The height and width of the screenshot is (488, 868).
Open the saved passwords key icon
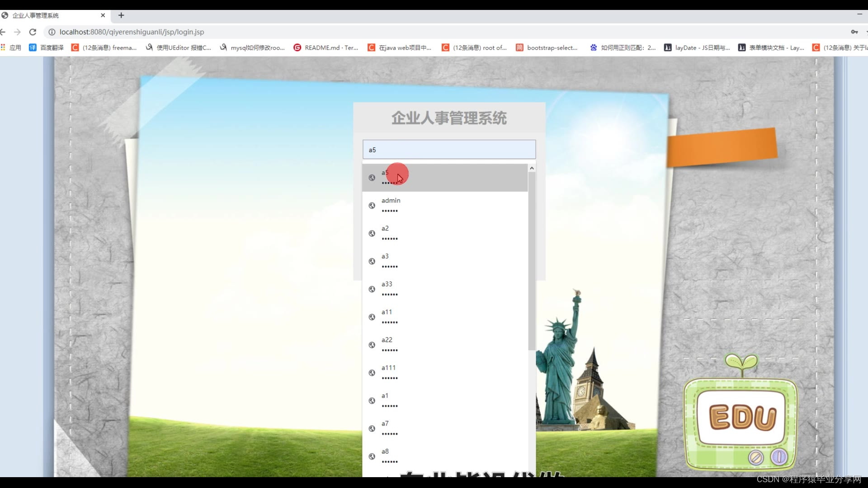[854, 32]
